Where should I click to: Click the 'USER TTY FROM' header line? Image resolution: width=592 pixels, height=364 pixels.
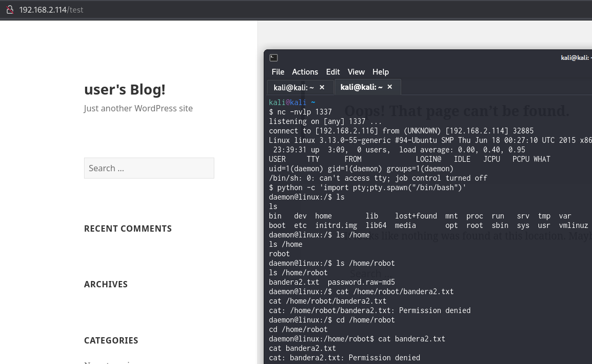click(409, 159)
